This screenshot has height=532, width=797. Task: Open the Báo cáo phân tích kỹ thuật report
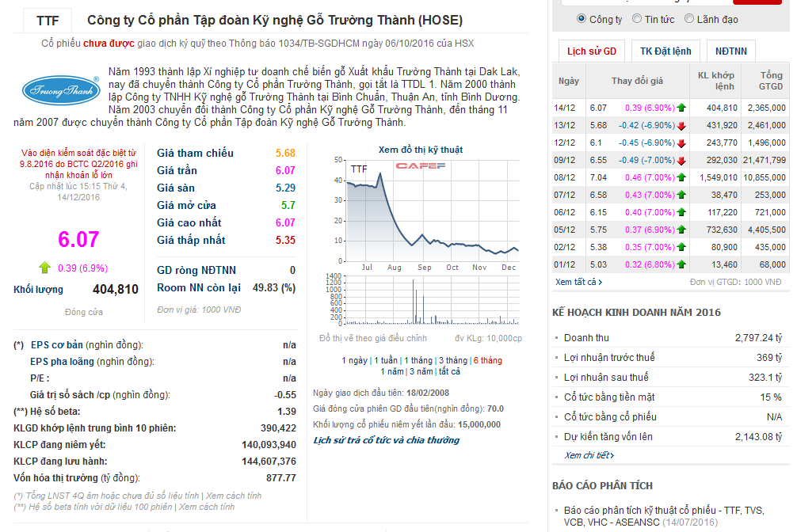pyautogui.click(x=663, y=516)
